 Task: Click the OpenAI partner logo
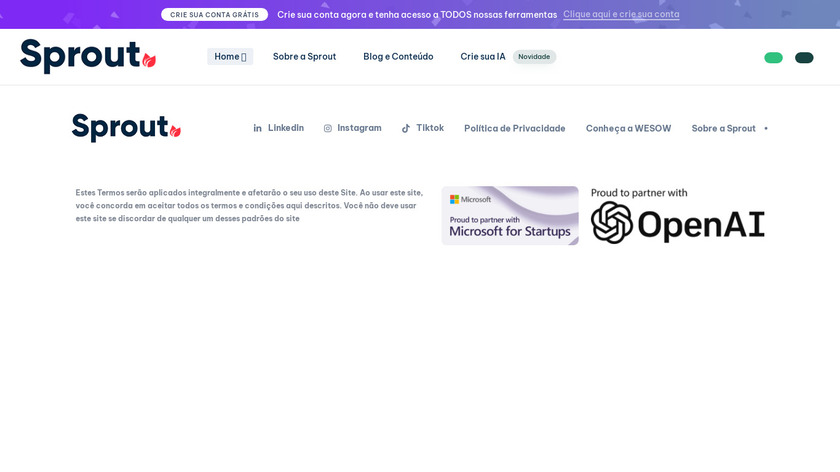[x=678, y=215]
